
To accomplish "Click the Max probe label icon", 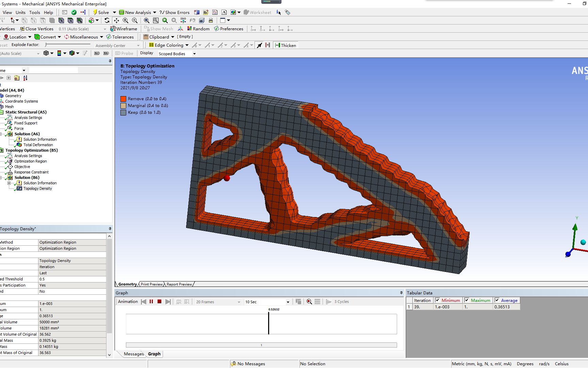I will coord(97,53).
